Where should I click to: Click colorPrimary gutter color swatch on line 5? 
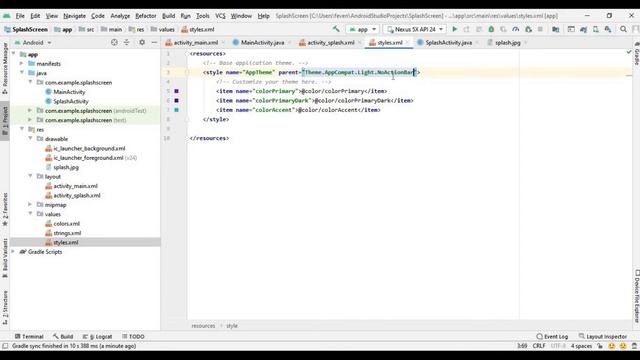pos(176,91)
